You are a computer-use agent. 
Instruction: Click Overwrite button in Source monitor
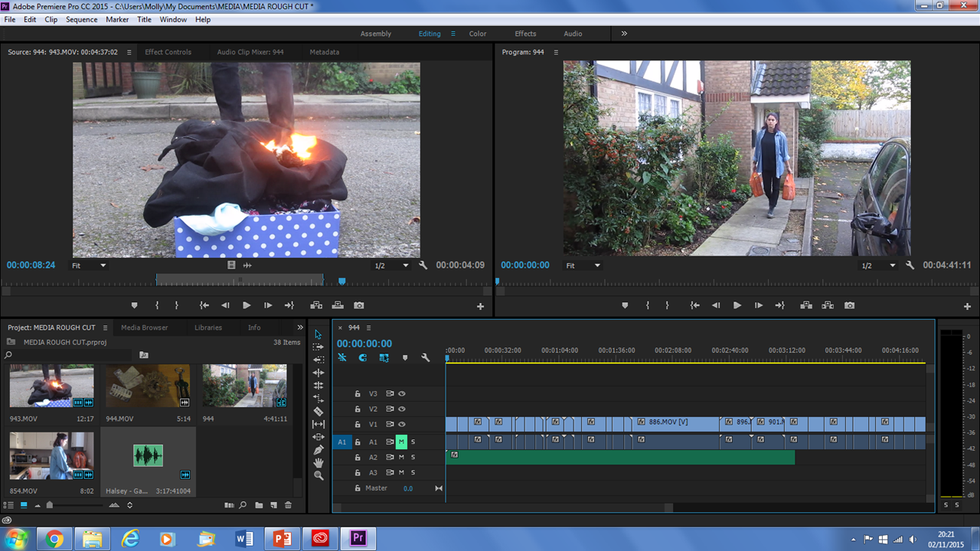click(x=338, y=305)
